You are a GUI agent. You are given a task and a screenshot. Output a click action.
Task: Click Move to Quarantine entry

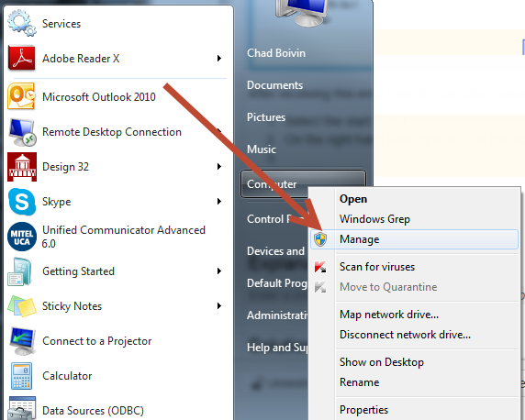tap(415, 287)
